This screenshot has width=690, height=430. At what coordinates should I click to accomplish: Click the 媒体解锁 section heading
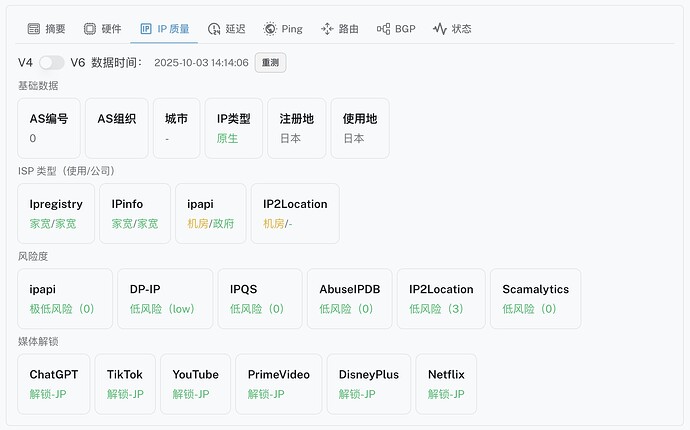38,342
